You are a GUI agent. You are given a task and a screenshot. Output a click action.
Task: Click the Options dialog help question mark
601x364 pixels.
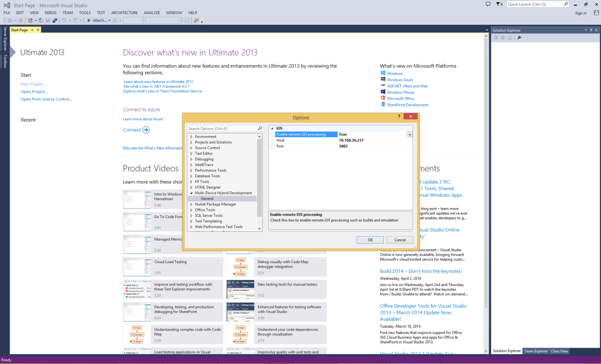pos(399,117)
